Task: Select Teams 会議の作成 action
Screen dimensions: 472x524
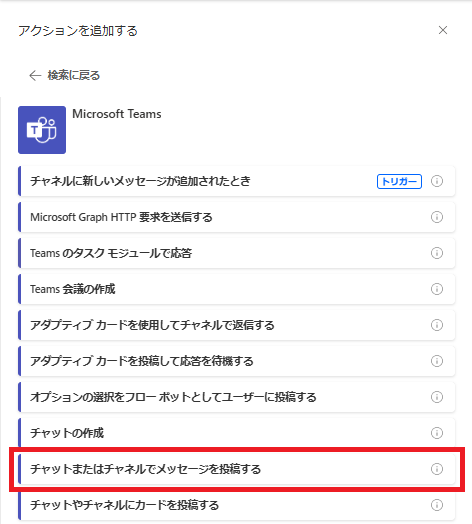Action: tap(237, 289)
